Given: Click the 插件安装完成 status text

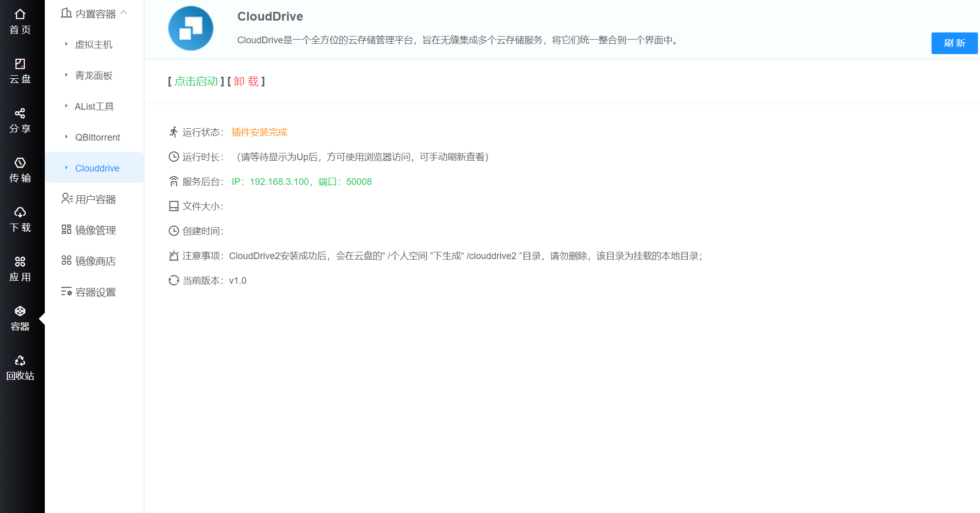Looking at the screenshot, I should point(259,132).
